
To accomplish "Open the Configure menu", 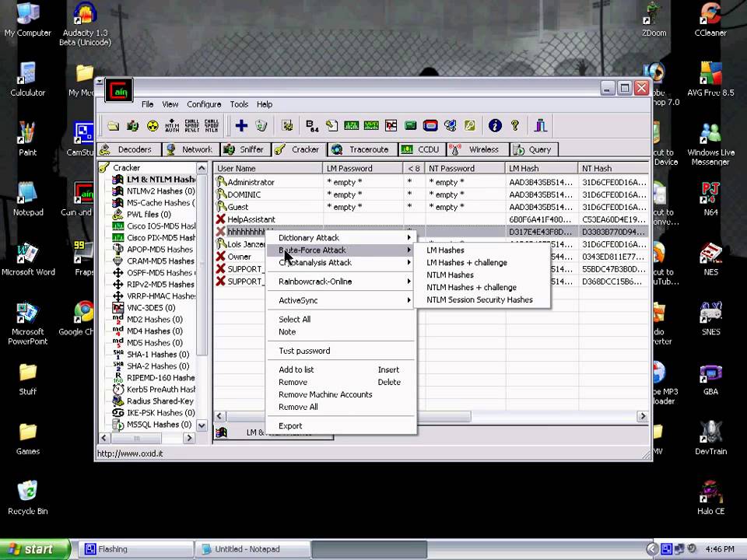I will point(204,104).
